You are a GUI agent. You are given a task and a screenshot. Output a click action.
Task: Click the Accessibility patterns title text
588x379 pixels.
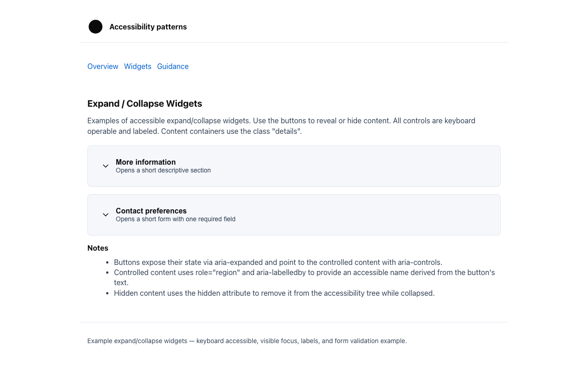148,27
